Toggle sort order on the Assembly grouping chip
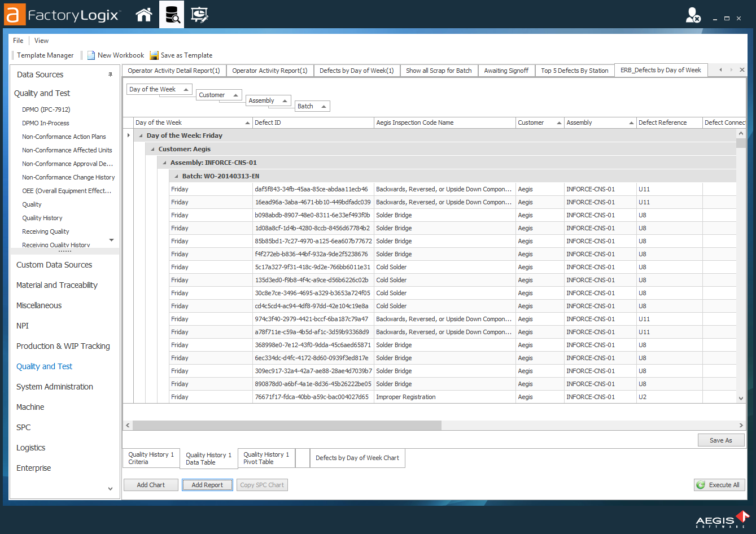This screenshot has height=534, width=756. pyautogui.click(x=286, y=100)
